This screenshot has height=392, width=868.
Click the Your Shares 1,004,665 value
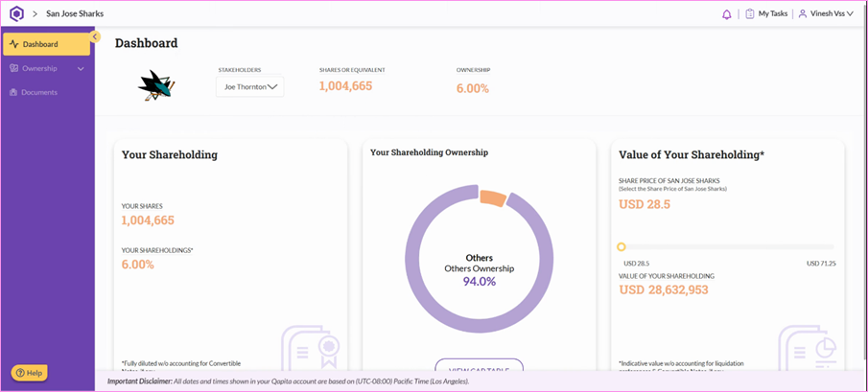click(x=148, y=220)
